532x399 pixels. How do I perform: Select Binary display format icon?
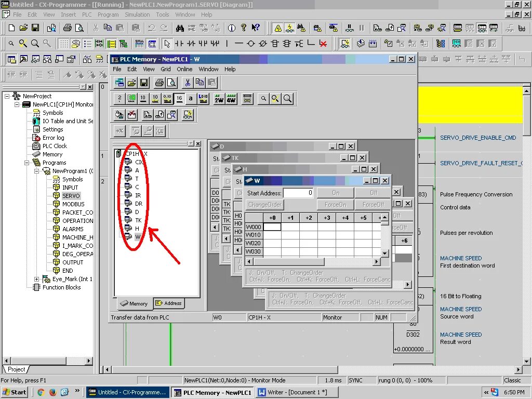click(x=119, y=99)
